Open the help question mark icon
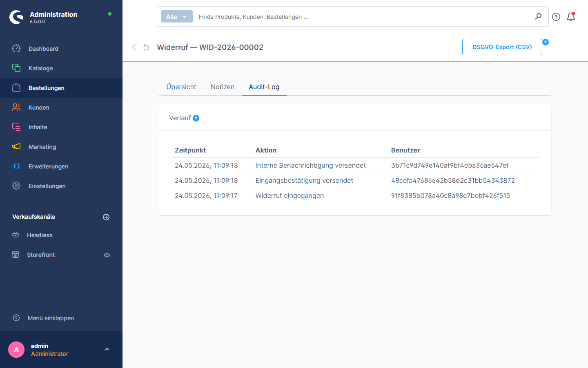Viewport: 588px width, 368px height. (556, 17)
